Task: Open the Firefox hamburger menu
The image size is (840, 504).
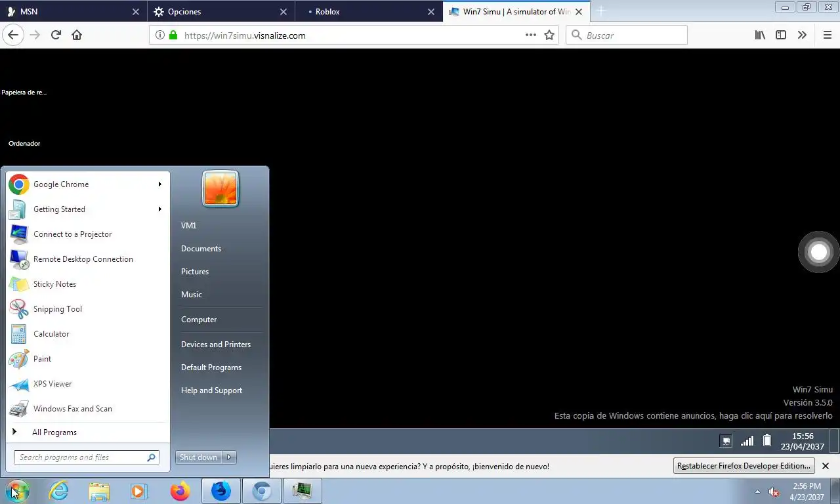Action: [x=828, y=35]
